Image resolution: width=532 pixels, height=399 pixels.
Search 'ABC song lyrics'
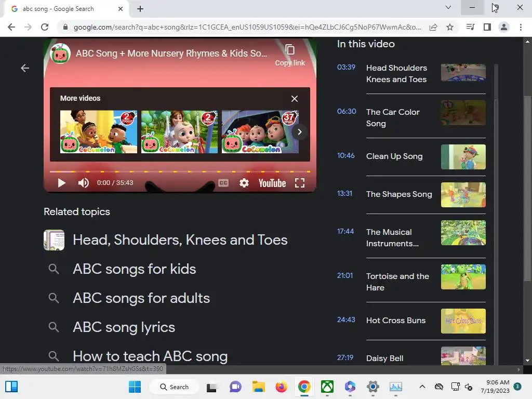pos(124,327)
